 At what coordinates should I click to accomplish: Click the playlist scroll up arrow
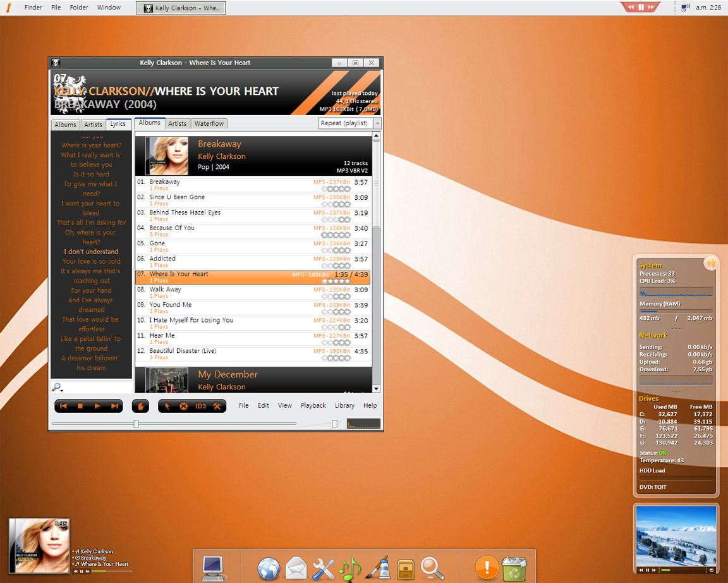pyautogui.click(x=376, y=136)
